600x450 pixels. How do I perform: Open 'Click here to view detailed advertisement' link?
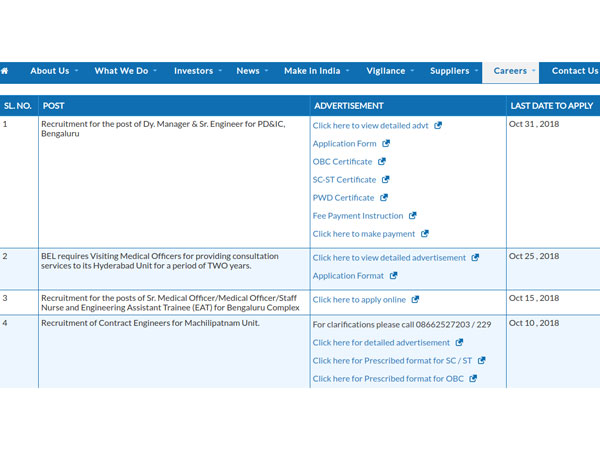pyautogui.click(x=389, y=258)
